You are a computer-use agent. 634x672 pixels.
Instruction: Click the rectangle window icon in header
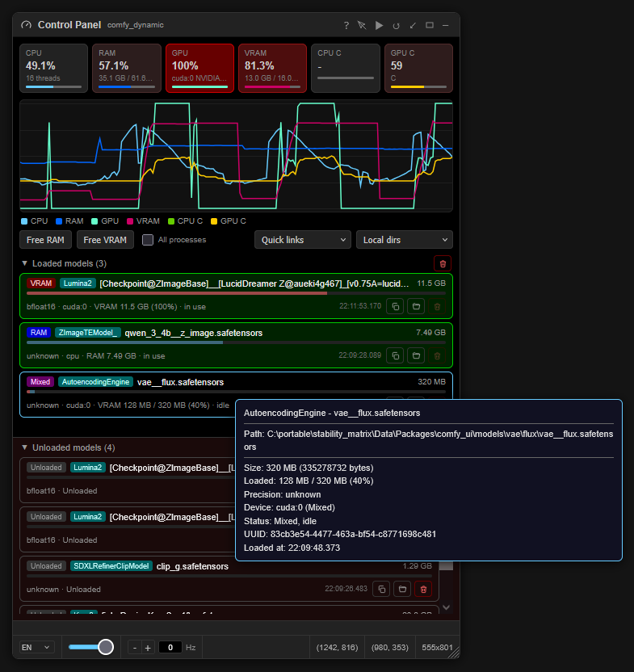click(430, 25)
